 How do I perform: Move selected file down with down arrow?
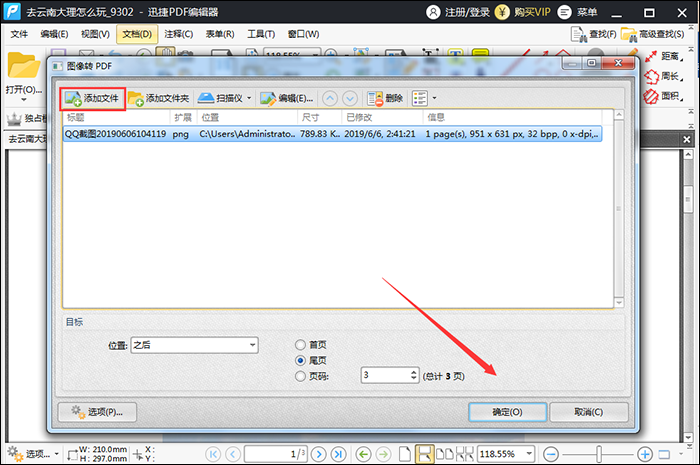click(x=350, y=99)
